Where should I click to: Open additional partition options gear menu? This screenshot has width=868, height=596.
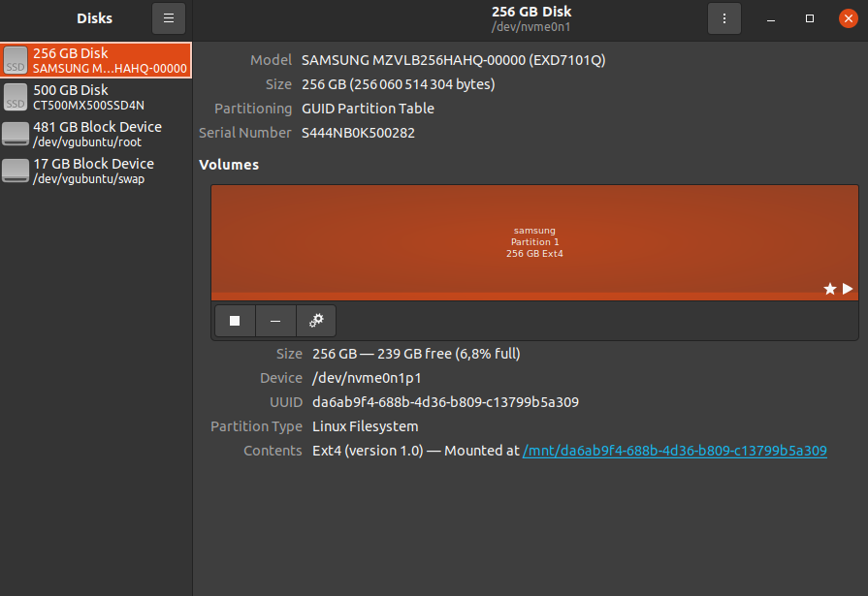point(316,321)
